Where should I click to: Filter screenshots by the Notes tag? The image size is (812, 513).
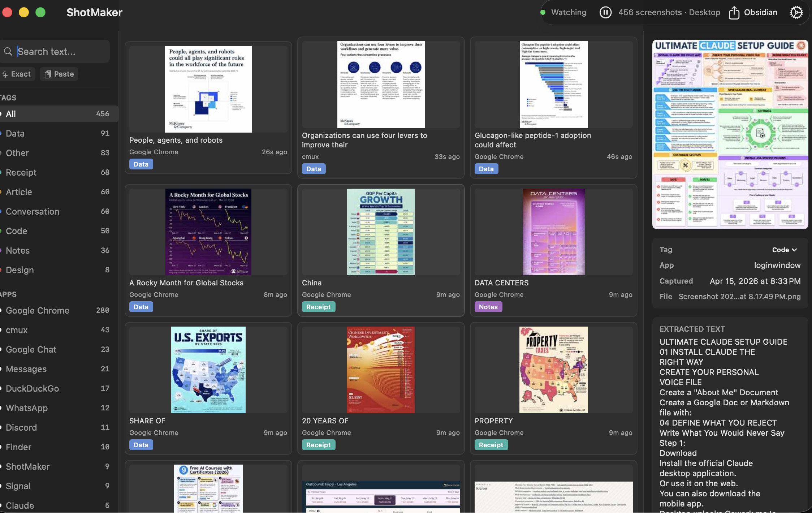[x=17, y=250]
